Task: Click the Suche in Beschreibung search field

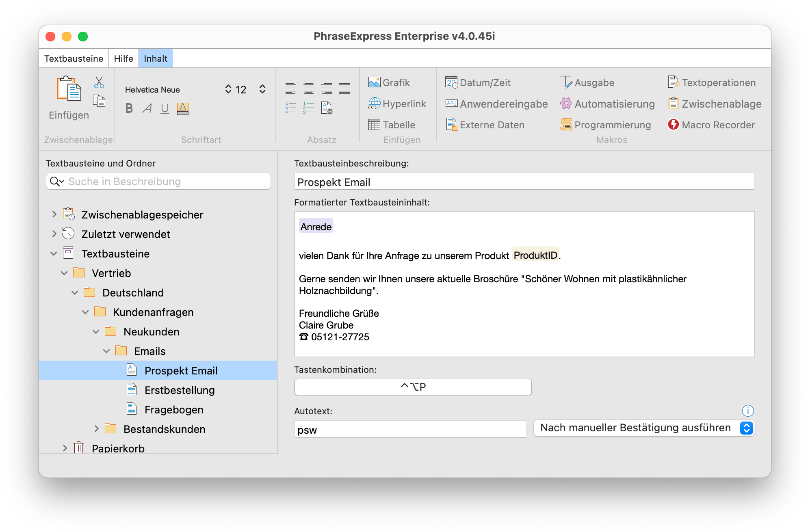Action: [158, 182]
